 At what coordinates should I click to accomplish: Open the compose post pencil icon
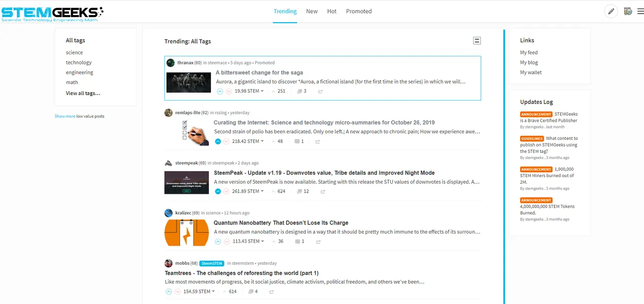[x=611, y=11]
